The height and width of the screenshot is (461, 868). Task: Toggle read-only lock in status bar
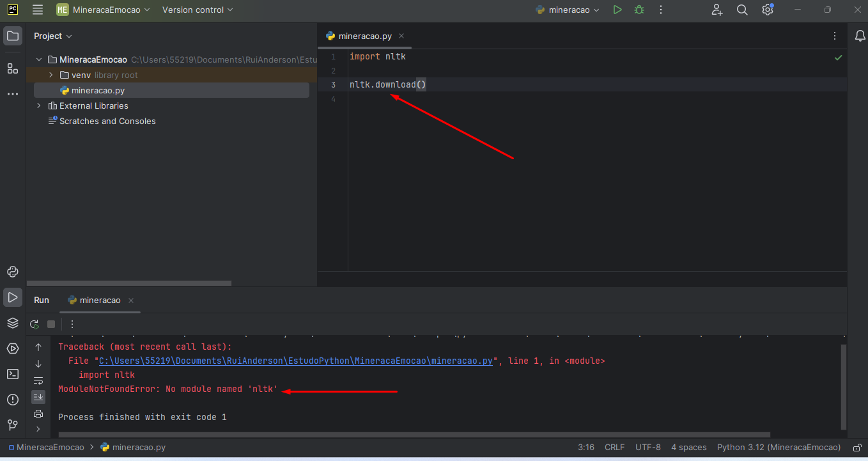coord(856,448)
